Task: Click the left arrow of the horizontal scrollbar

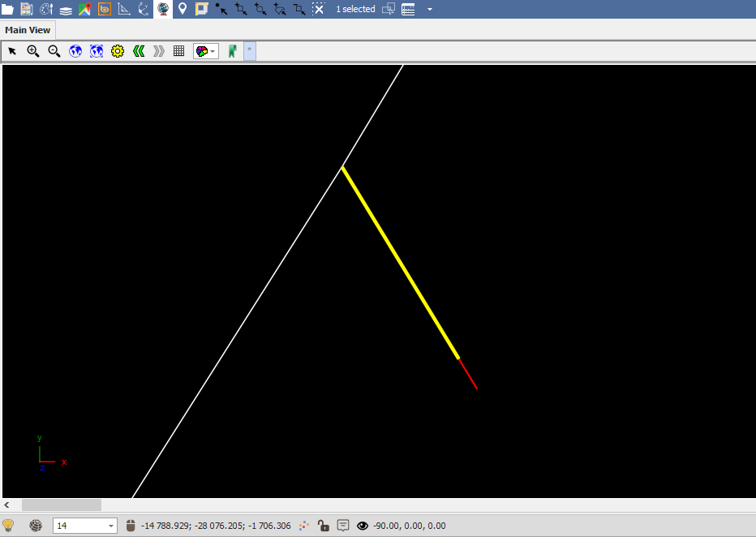Action: click(6, 505)
